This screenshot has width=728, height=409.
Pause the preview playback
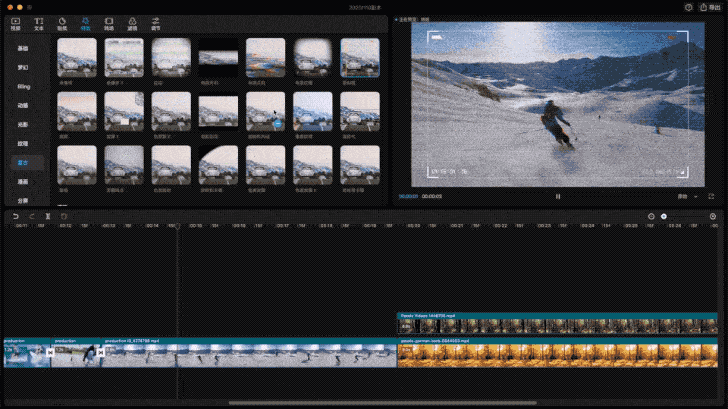pos(558,196)
